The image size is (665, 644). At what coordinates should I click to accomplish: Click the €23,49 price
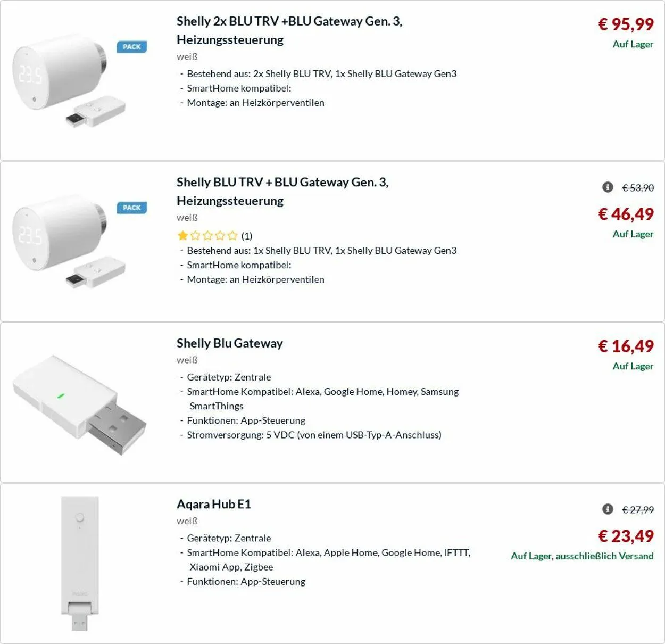pos(626,536)
